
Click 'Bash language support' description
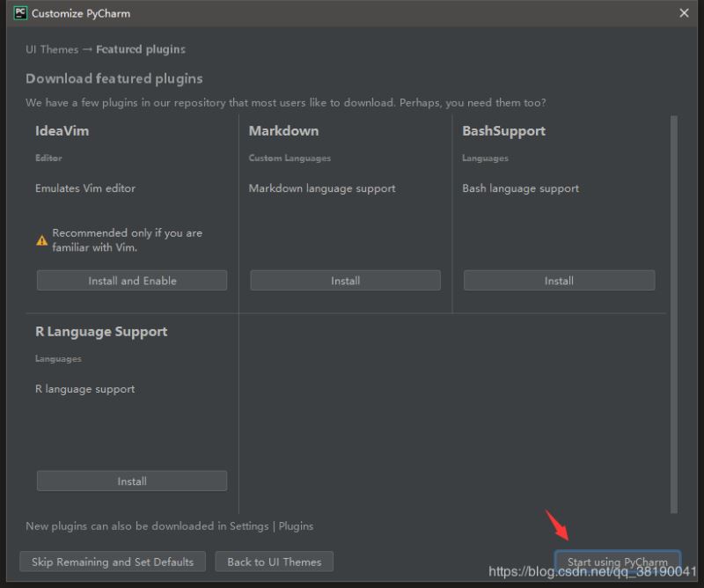click(520, 188)
